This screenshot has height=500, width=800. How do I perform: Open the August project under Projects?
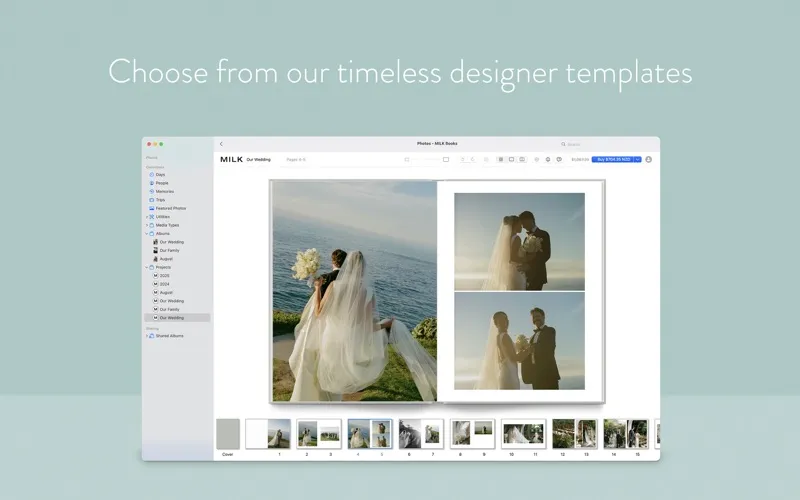pos(163,292)
